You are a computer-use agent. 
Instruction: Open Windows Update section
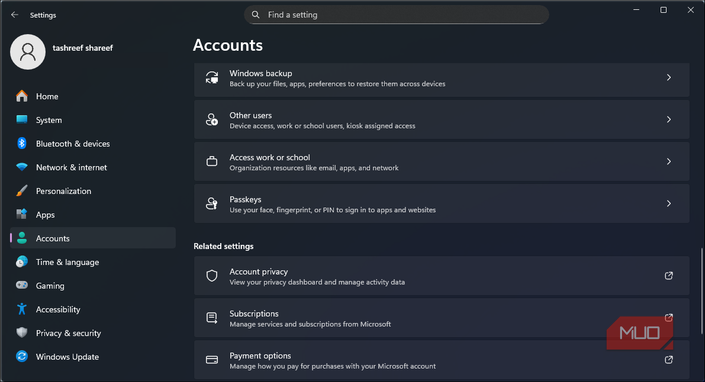coord(93,357)
